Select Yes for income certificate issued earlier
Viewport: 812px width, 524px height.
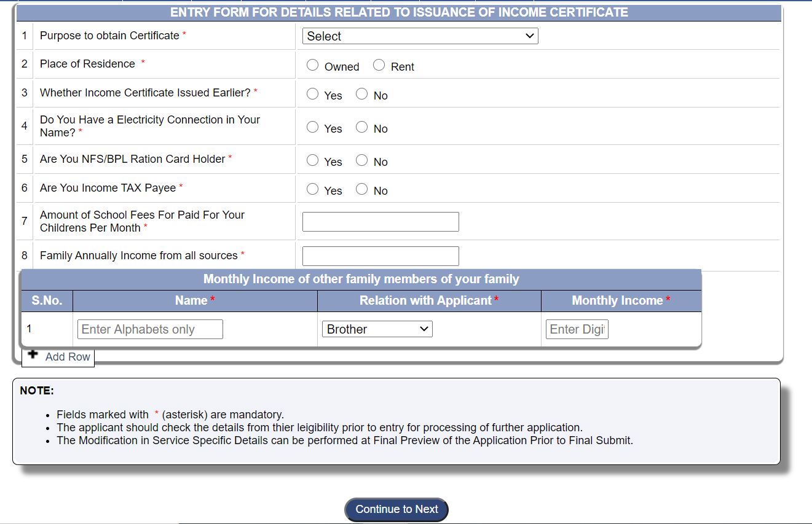[312, 93]
